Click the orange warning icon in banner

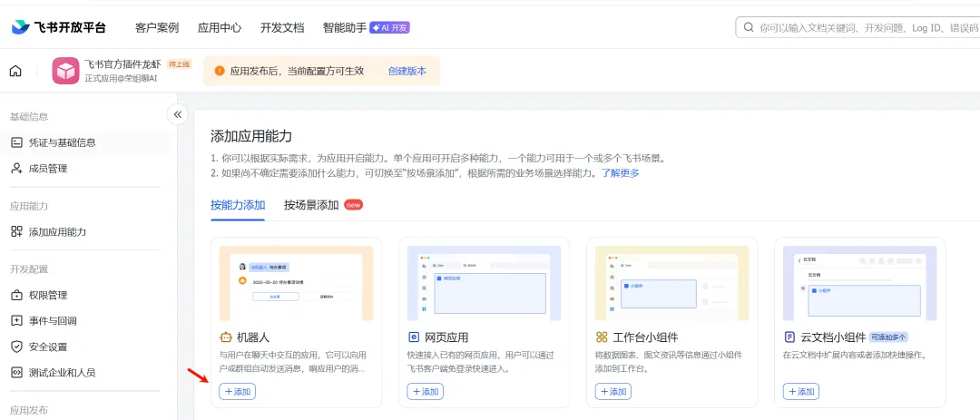click(220, 71)
